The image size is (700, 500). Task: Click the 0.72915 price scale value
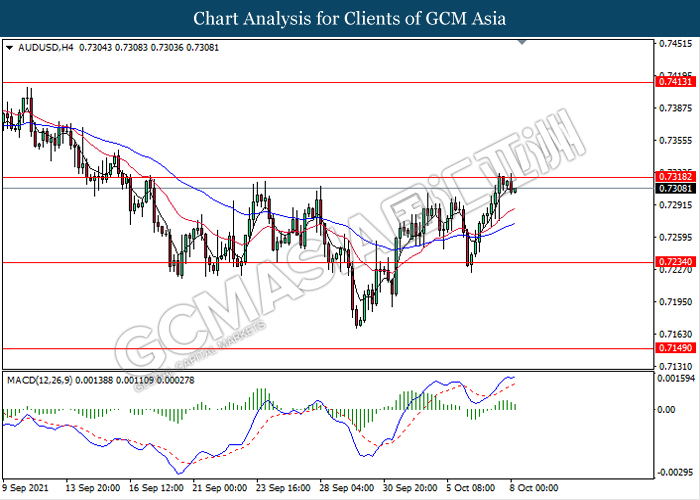tap(676, 205)
